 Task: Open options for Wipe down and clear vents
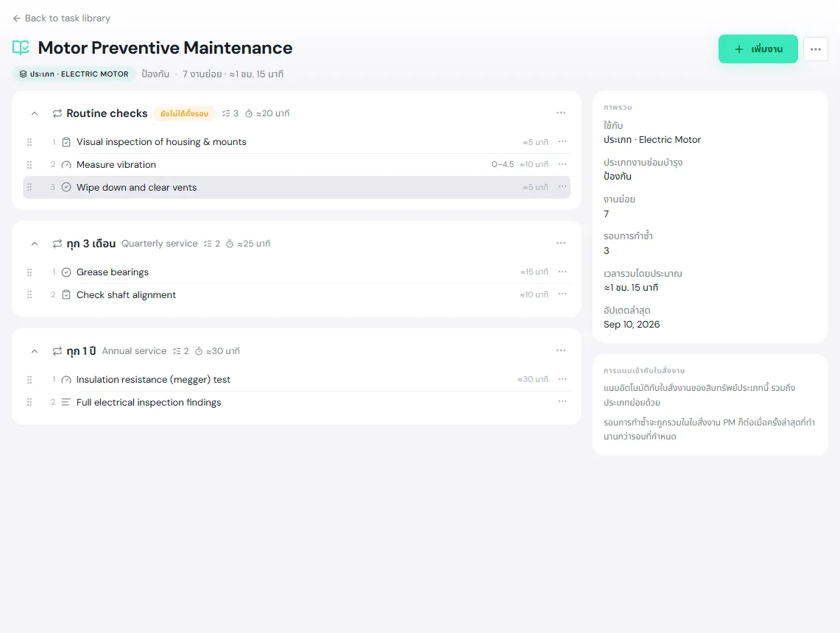(x=562, y=187)
